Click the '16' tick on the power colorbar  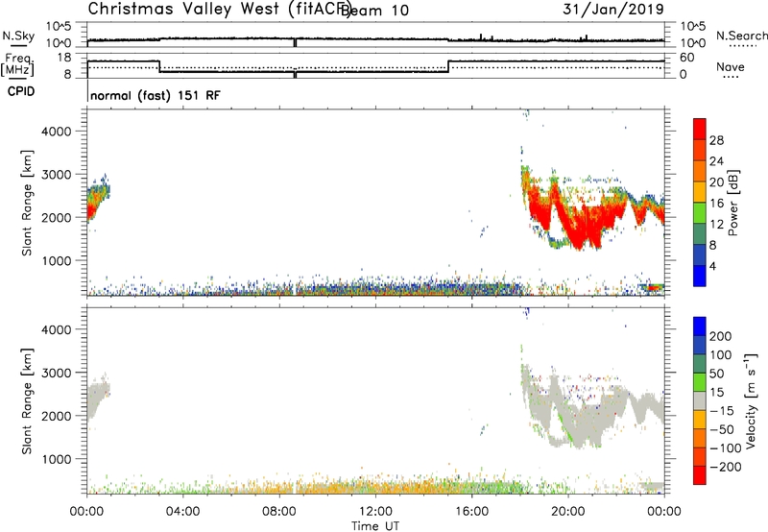coord(716,204)
